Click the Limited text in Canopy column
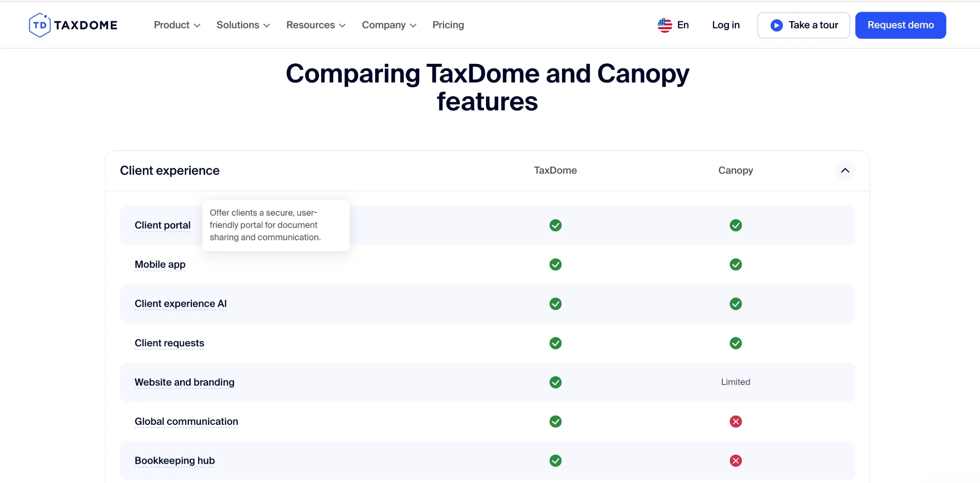 [x=736, y=382]
